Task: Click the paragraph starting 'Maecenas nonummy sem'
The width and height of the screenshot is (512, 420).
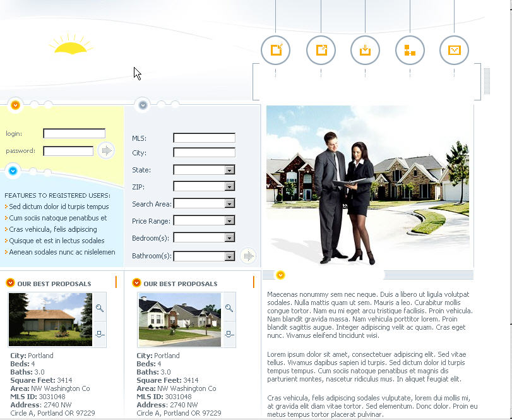Action: pyautogui.click(x=369, y=315)
